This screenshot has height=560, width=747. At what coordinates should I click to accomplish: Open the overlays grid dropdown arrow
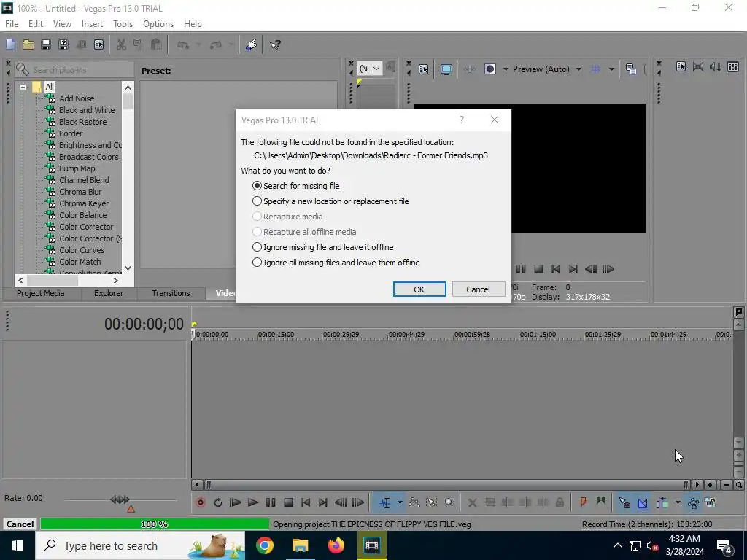point(611,69)
